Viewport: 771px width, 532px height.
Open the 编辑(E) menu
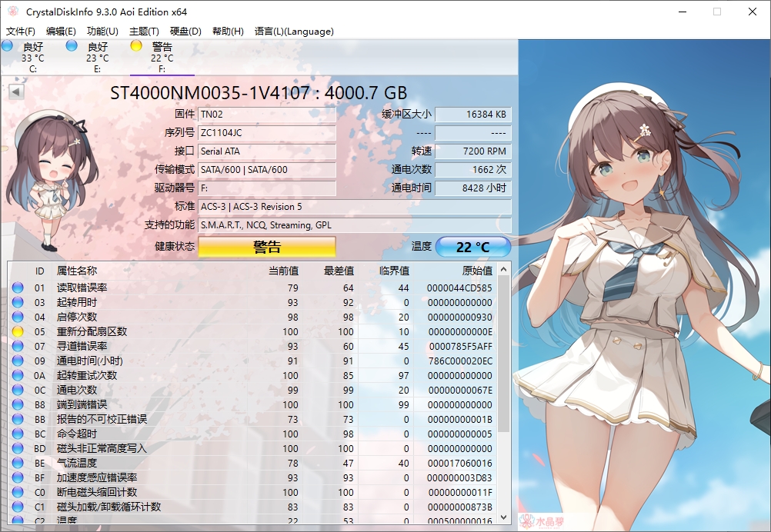(x=61, y=32)
